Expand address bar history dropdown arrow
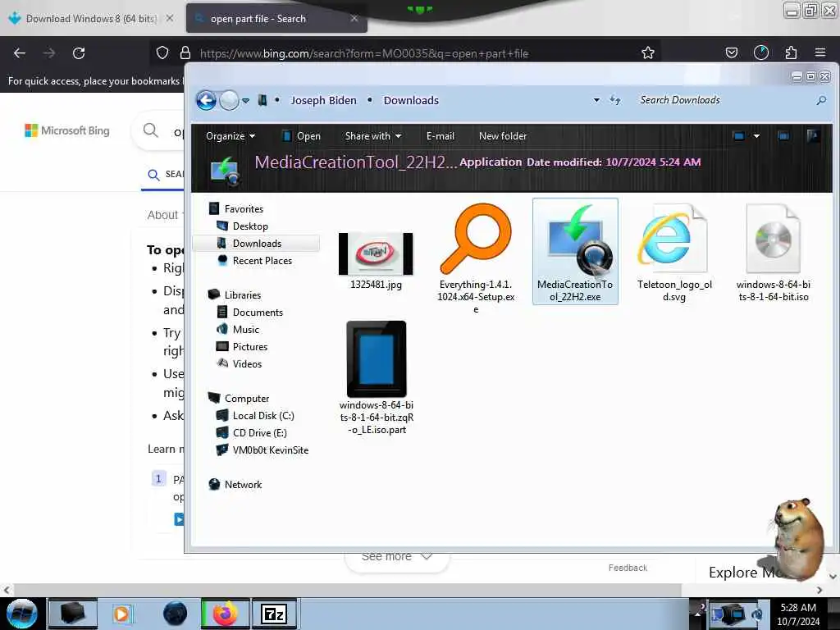 point(596,100)
